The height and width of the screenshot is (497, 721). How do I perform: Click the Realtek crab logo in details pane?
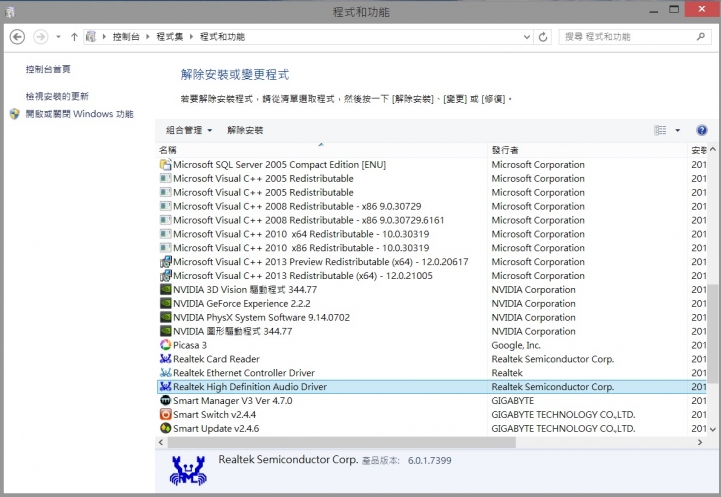pyautogui.click(x=188, y=470)
